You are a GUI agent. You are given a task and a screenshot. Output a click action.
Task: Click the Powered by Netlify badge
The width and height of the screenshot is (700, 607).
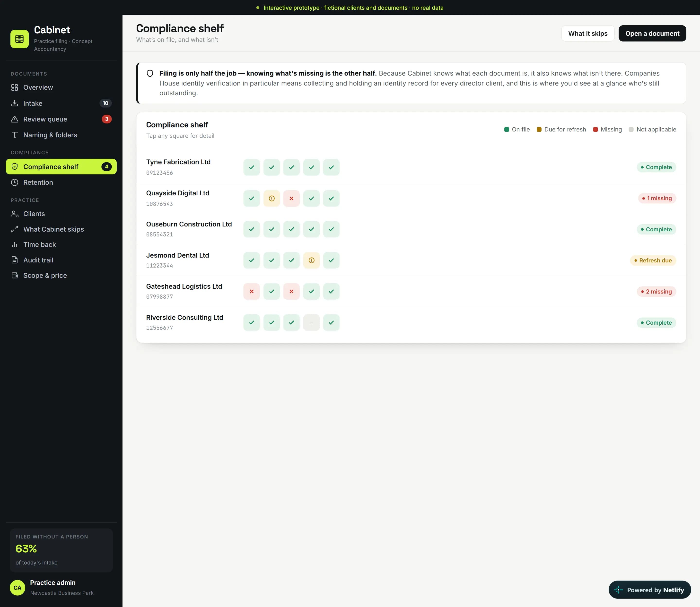point(649,590)
